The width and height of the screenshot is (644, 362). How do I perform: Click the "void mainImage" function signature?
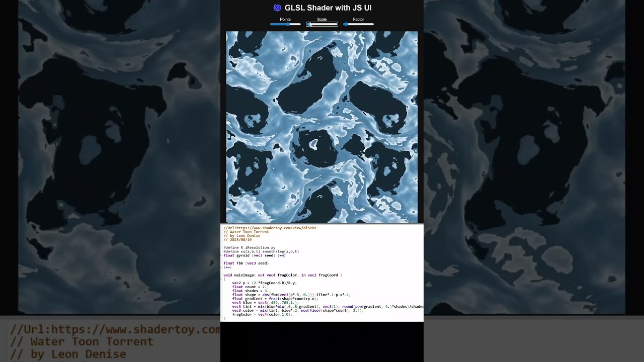[283, 275]
